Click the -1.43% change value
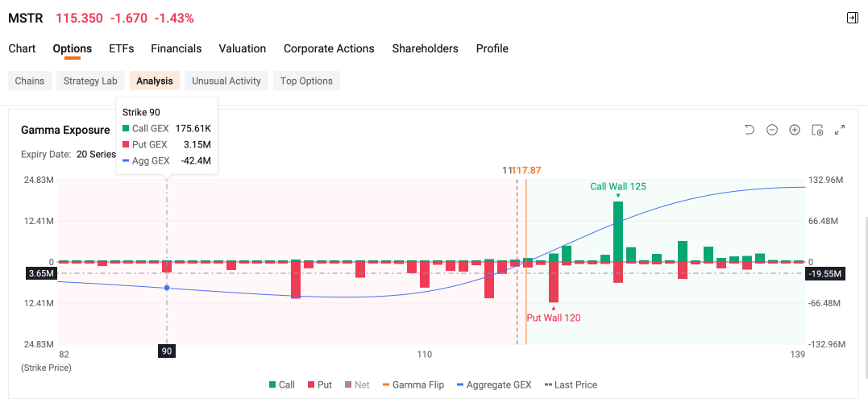 pyautogui.click(x=174, y=19)
